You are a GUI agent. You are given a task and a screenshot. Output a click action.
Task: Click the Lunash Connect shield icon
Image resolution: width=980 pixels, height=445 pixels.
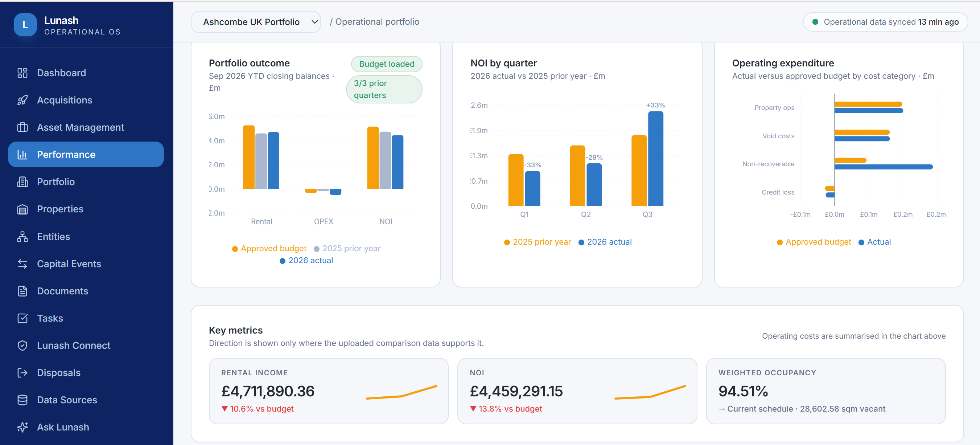[x=22, y=345]
